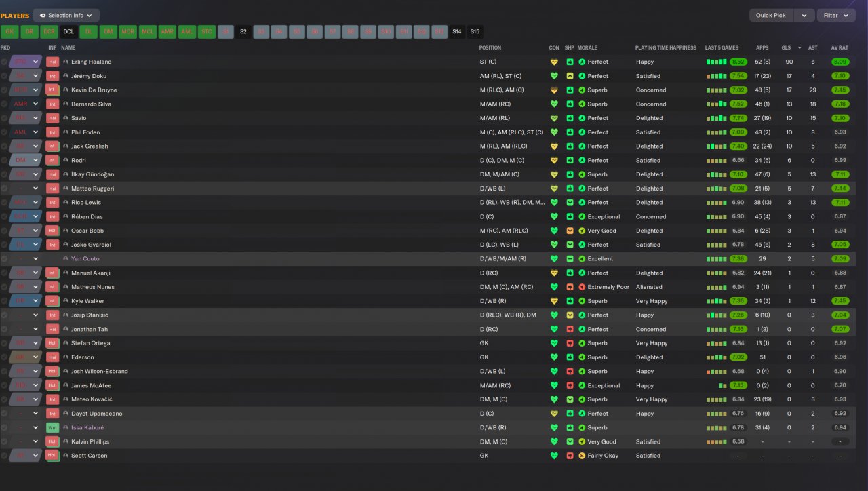Viewport: 868px width, 491px height.
Task: Click Jérémy Doku's match sharpness icon
Action: tap(570, 76)
